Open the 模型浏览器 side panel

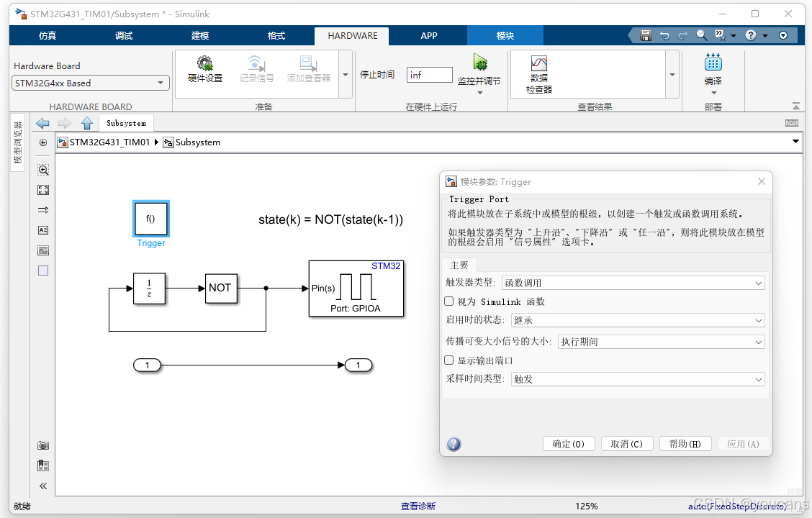17,142
